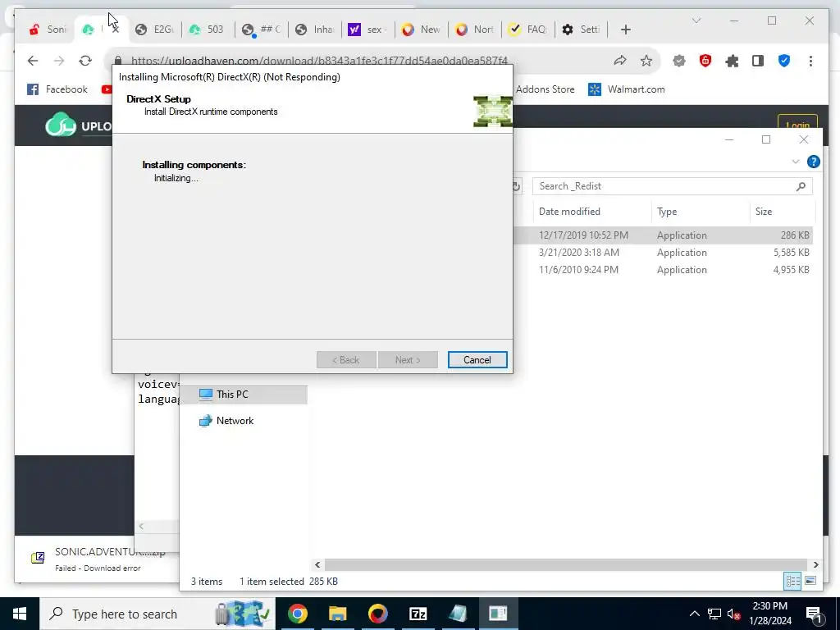Viewport: 840px width, 630px height.
Task: Switch to the E2Gu tab
Action: tap(154, 30)
